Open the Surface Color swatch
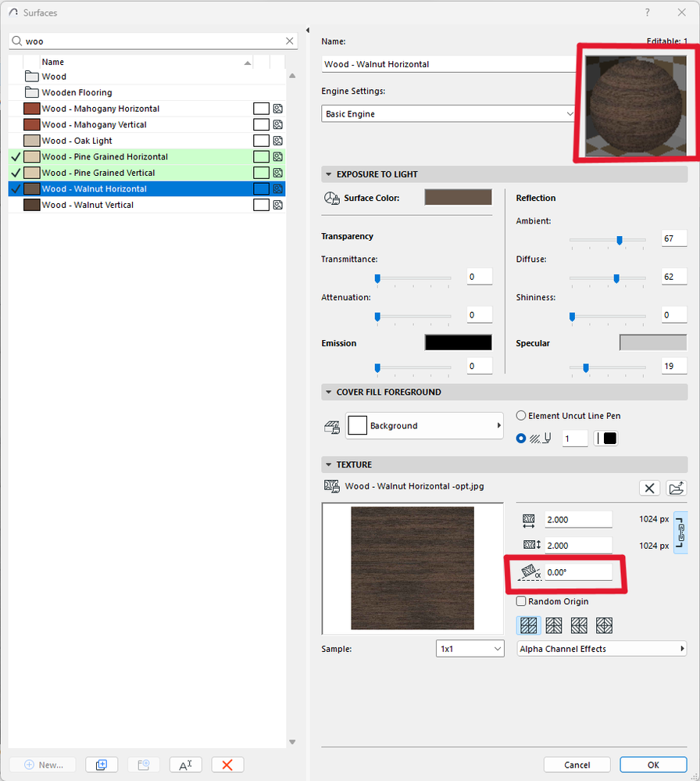 click(458, 197)
